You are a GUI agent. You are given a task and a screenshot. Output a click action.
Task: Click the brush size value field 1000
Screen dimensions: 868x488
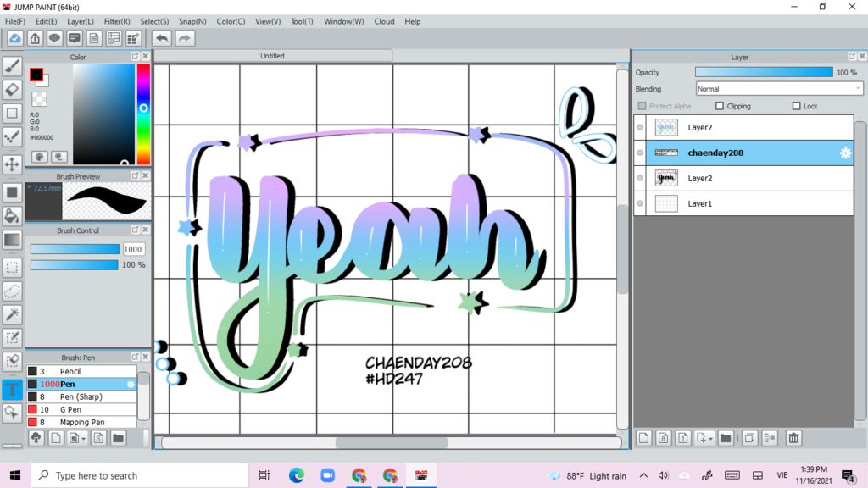[x=133, y=250]
